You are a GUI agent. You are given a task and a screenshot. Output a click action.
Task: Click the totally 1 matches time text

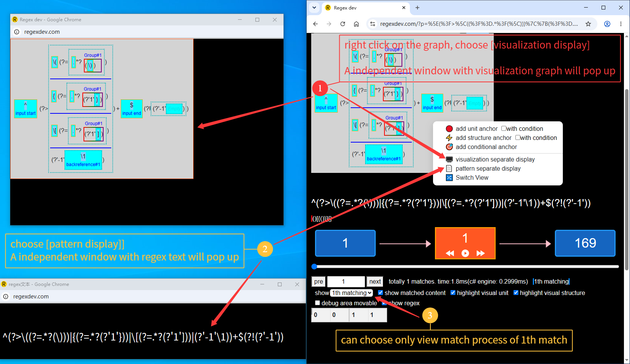(458, 281)
